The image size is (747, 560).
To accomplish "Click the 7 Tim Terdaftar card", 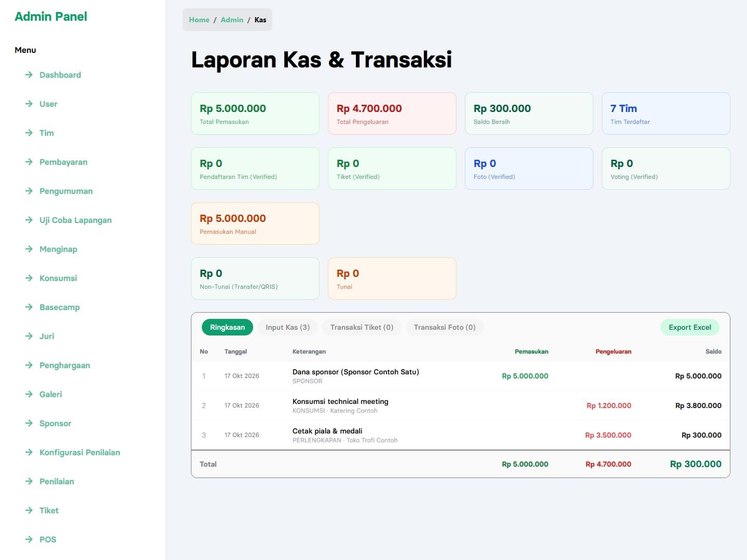I will pos(666,114).
